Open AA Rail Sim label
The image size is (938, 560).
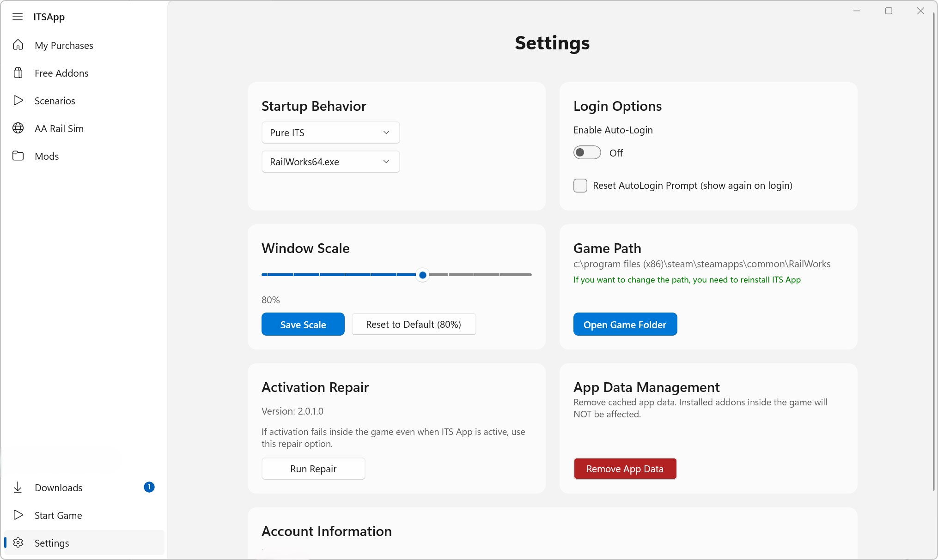tap(59, 128)
